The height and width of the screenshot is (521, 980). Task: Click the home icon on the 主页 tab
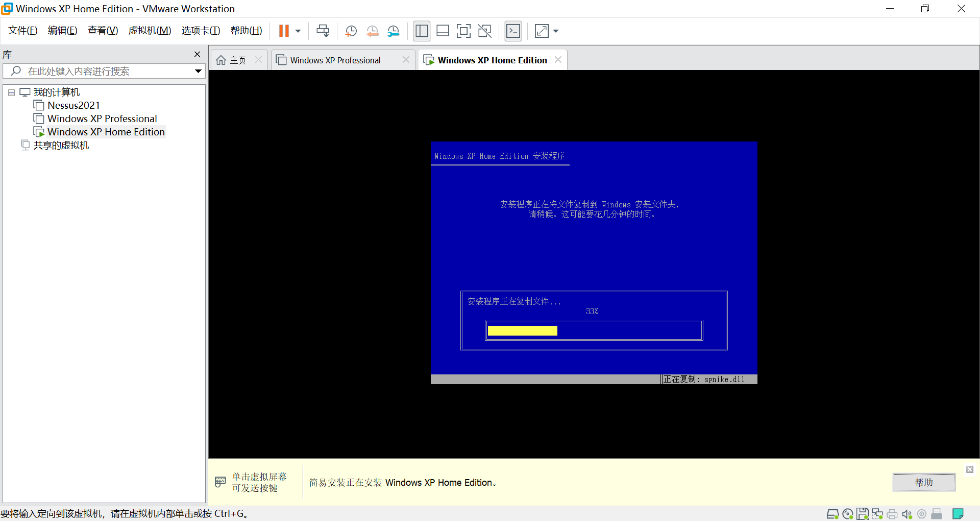tap(221, 60)
